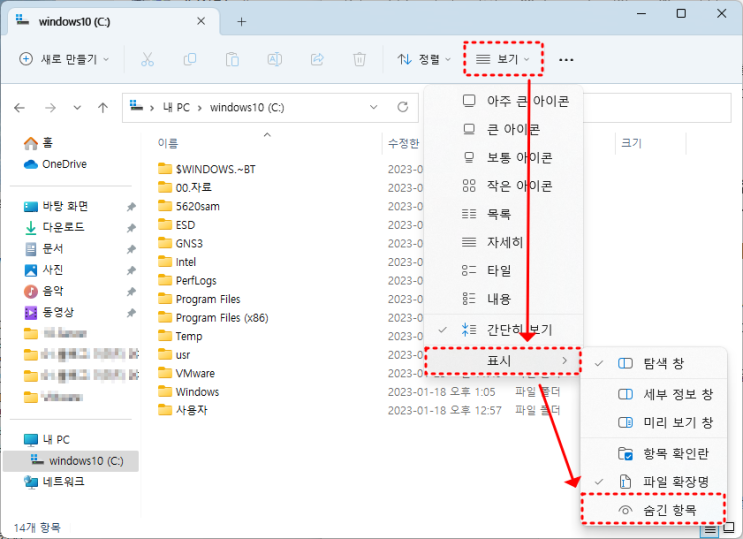Expand path chevron after 내 PC

click(200, 109)
